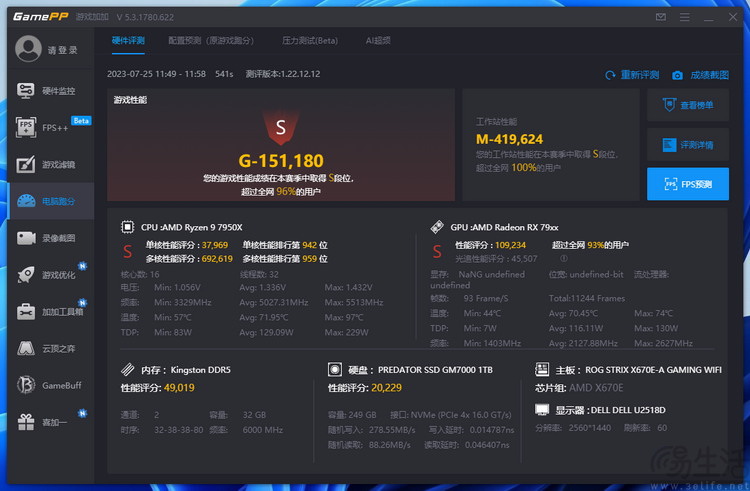Click disk score 20,229
The height and width of the screenshot is (491, 750).
386,388
